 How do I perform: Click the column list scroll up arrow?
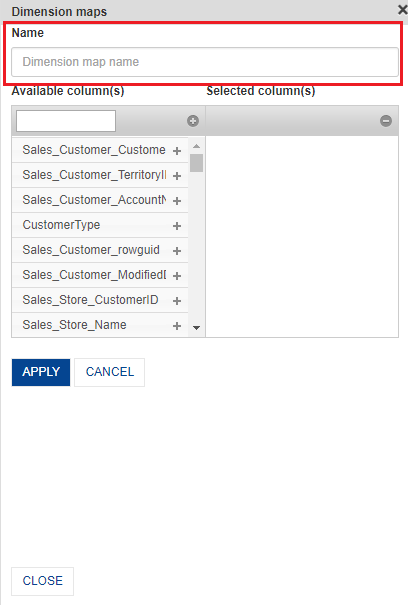click(196, 146)
